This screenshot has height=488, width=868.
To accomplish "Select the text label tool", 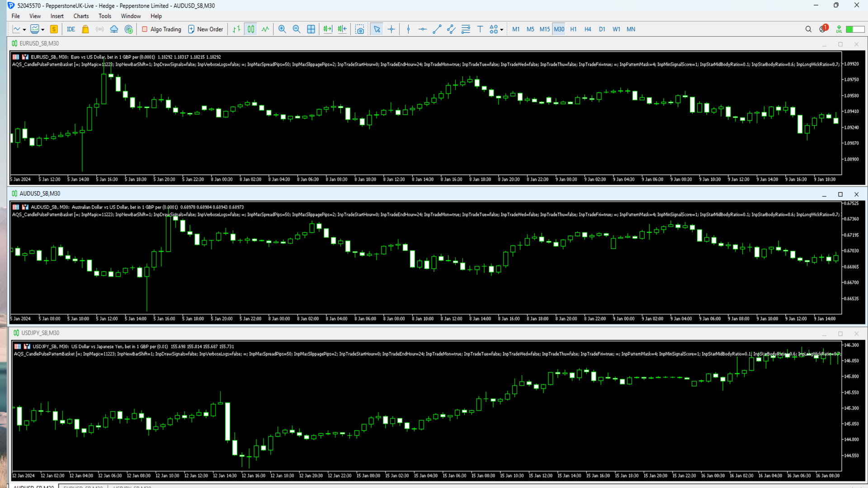I will click(x=480, y=29).
